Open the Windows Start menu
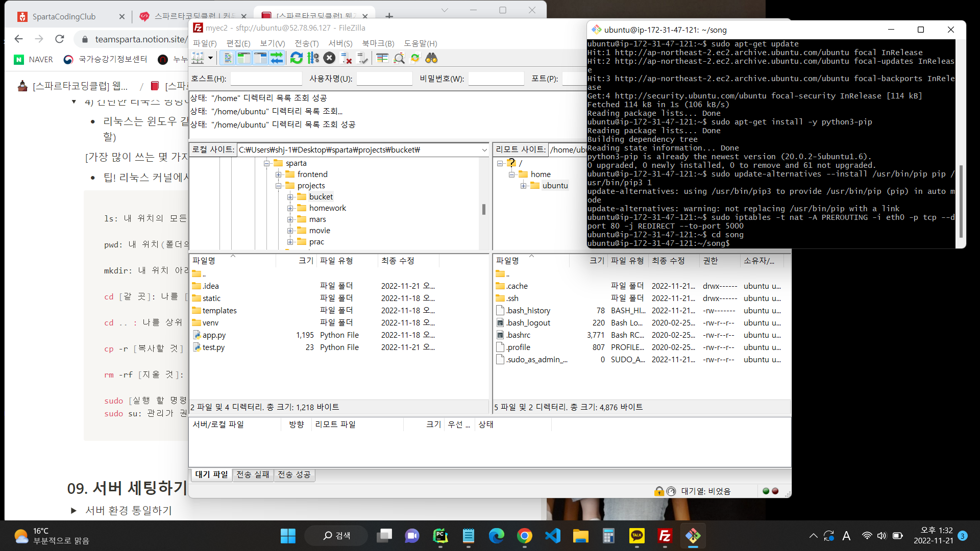 288,536
